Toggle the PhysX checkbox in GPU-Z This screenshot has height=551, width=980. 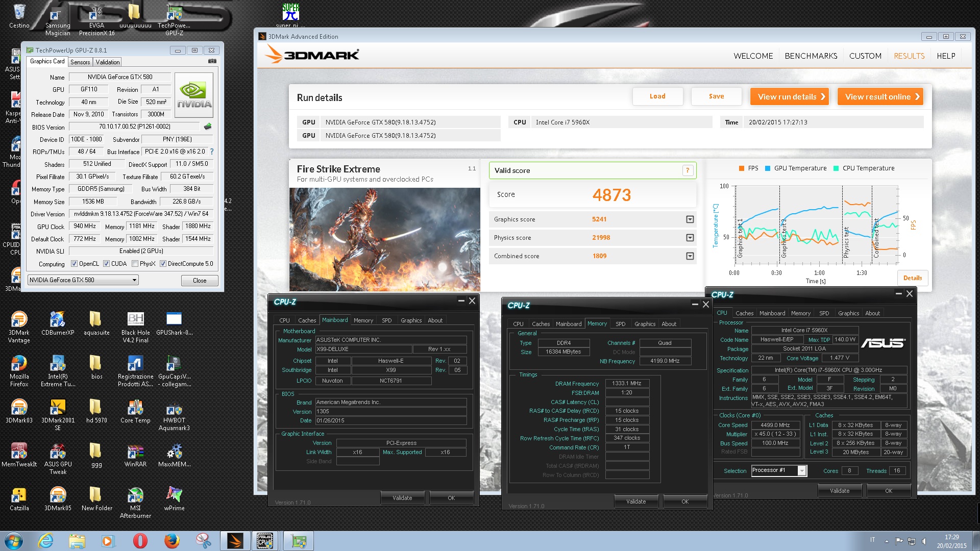coord(135,264)
